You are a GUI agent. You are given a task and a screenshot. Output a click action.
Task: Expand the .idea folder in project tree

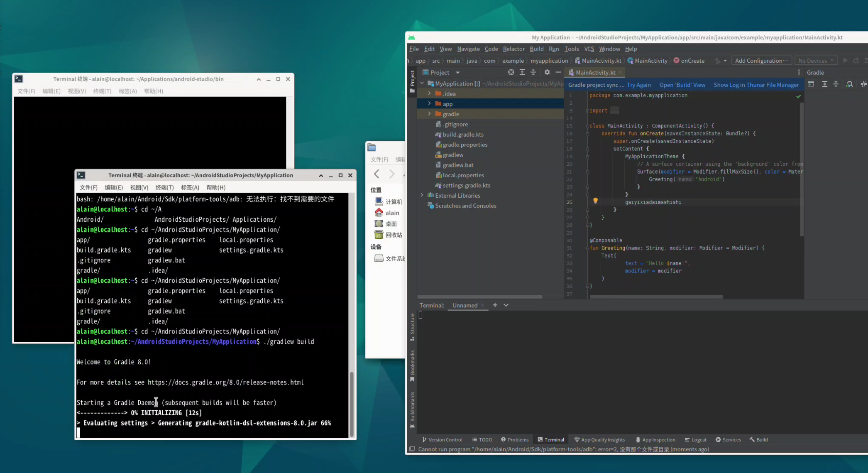click(x=430, y=93)
